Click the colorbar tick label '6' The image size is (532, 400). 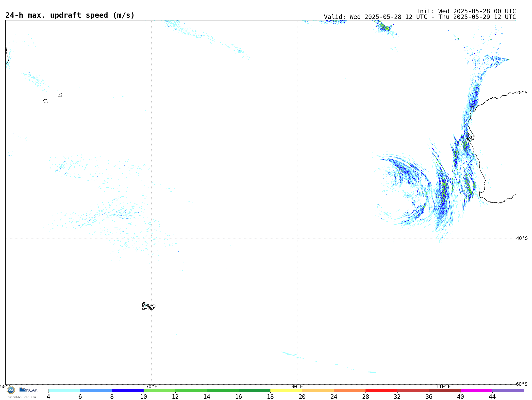80,397
